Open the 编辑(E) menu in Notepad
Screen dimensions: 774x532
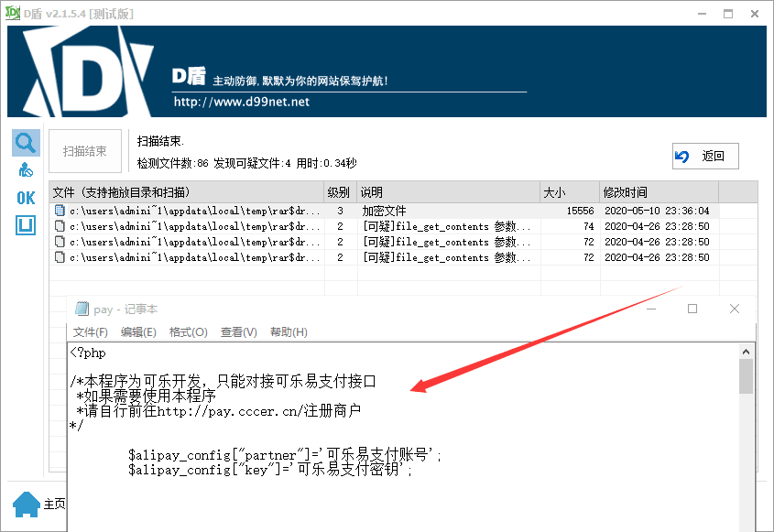point(139,331)
